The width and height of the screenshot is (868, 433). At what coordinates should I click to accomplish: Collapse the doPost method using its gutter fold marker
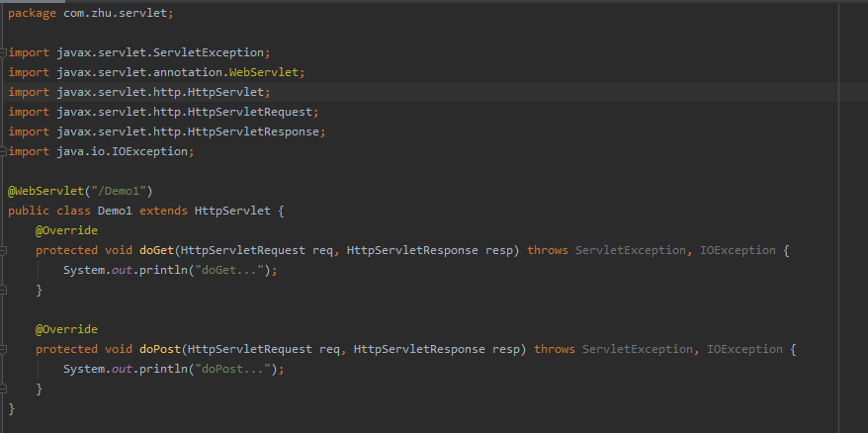tap(3, 349)
